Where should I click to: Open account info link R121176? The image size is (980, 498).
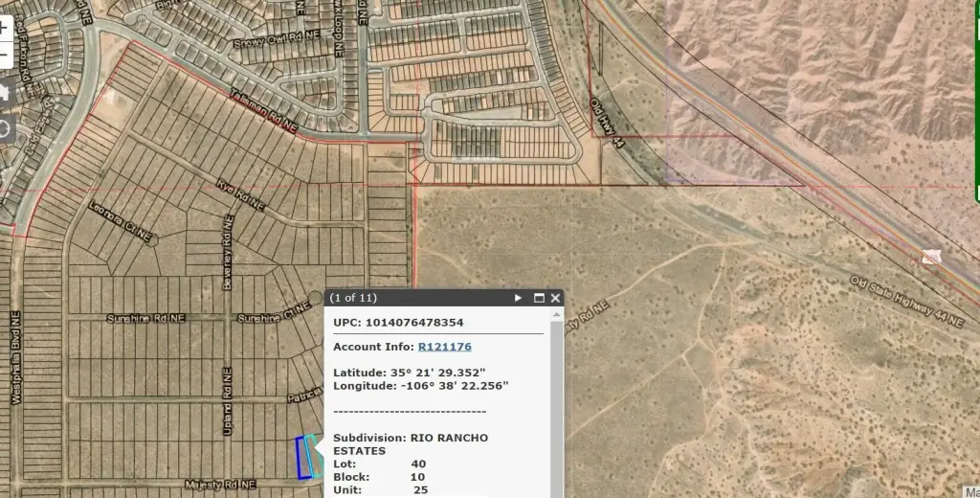[444, 347]
